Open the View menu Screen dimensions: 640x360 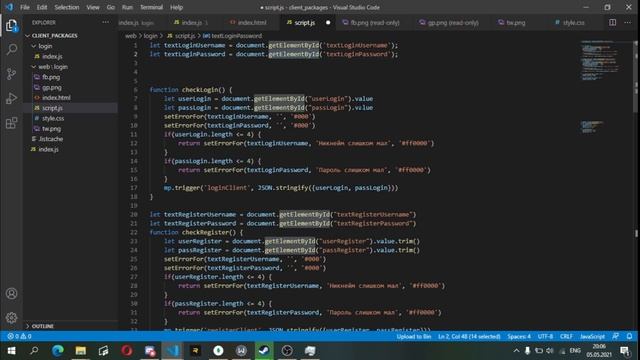click(x=93, y=7)
